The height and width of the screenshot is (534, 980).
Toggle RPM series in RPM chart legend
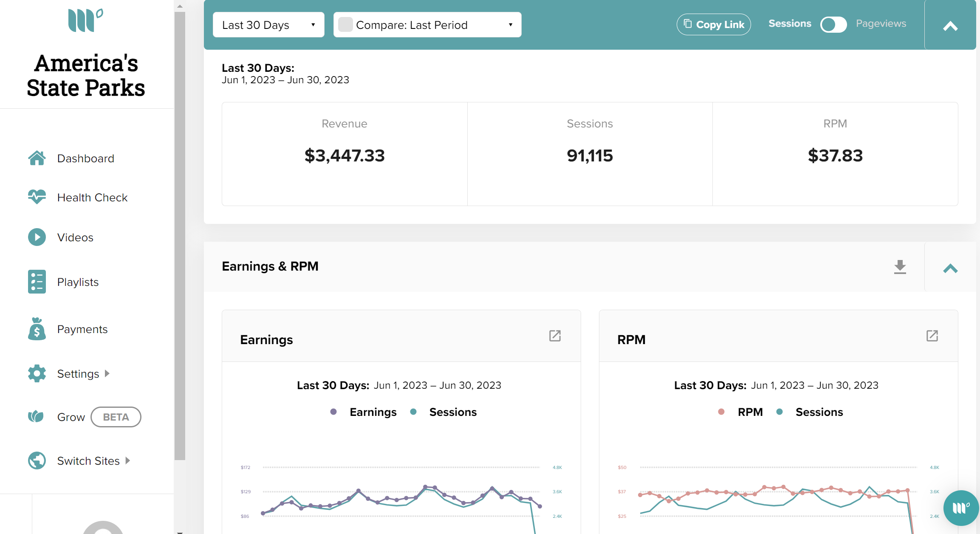(740, 412)
